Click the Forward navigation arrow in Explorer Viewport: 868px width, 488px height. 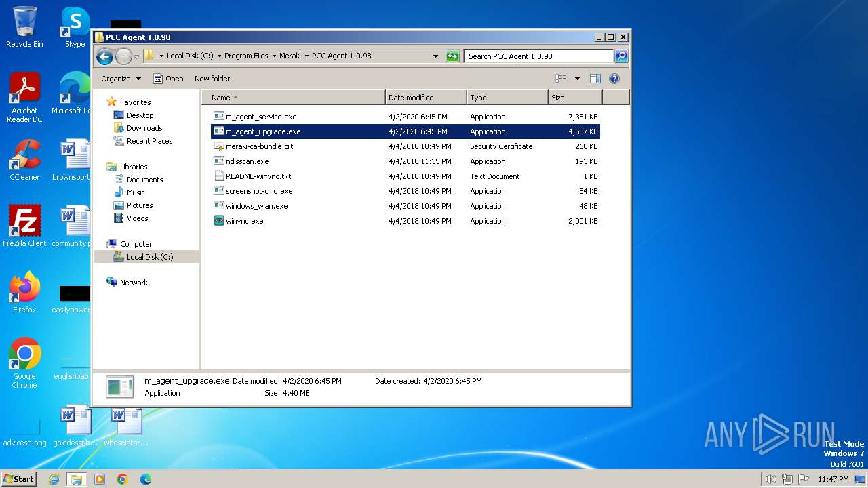(123, 56)
